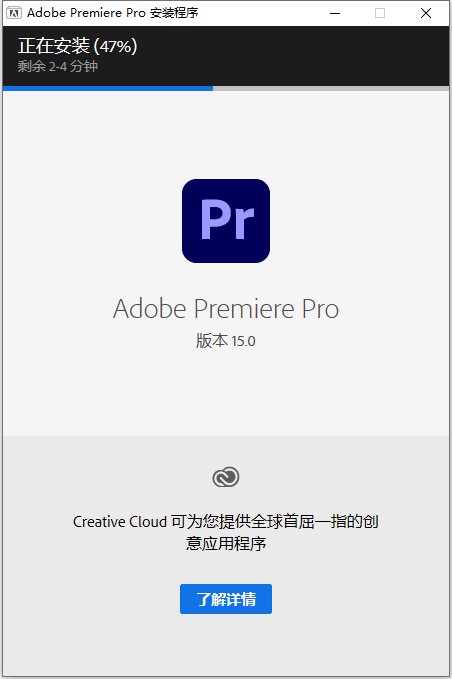Click the greyed-out maximize window icon

(380, 13)
